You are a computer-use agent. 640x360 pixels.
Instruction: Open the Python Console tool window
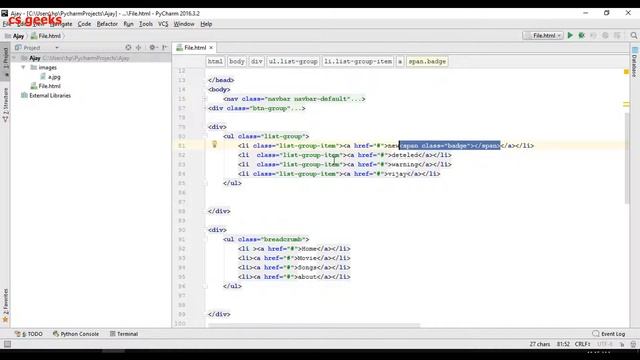tap(76, 334)
